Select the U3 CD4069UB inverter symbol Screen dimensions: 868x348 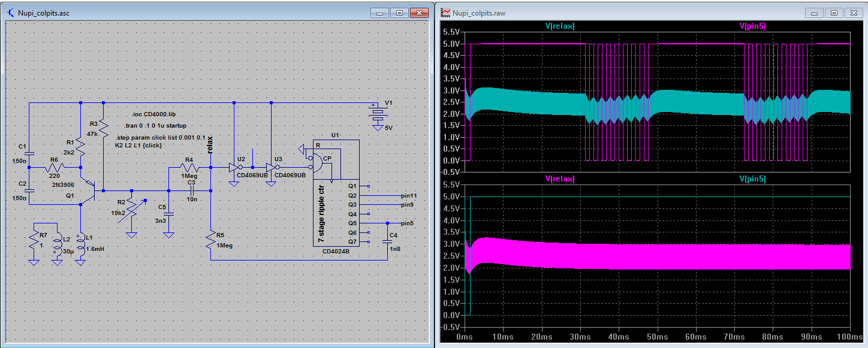(x=271, y=168)
